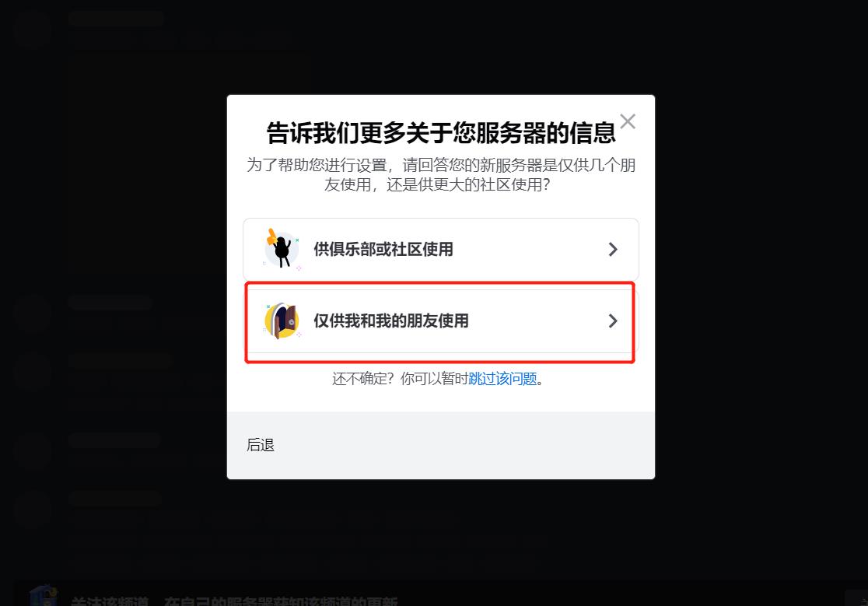Follow the 跳过该问题 skip link
This screenshot has height=606, width=868.
click(x=502, y=379)
